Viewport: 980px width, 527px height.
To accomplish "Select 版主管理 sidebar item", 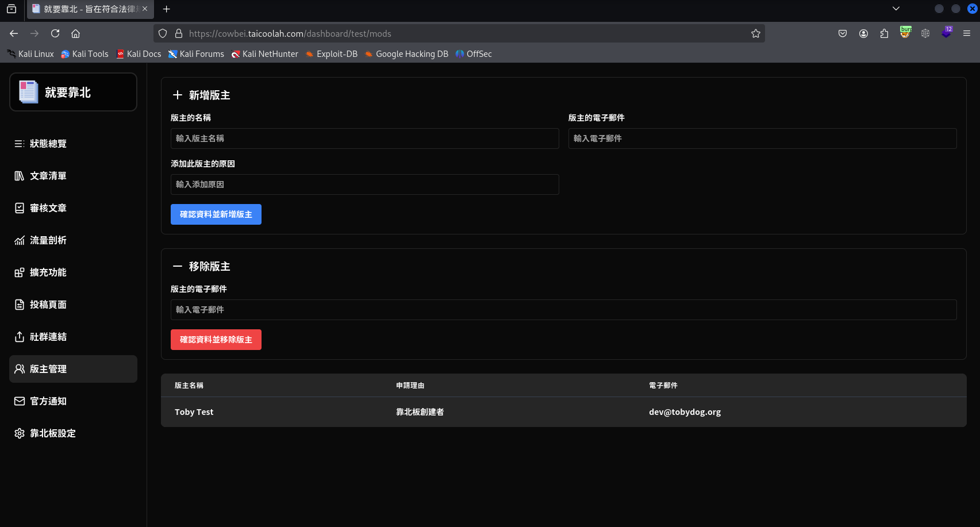I will (73, 369).
